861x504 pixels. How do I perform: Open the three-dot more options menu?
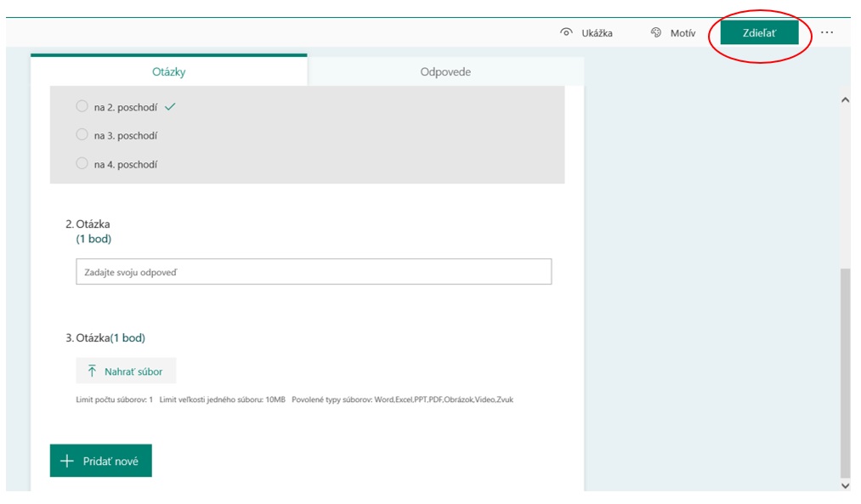pyautogui.click(x=827, y=33)
